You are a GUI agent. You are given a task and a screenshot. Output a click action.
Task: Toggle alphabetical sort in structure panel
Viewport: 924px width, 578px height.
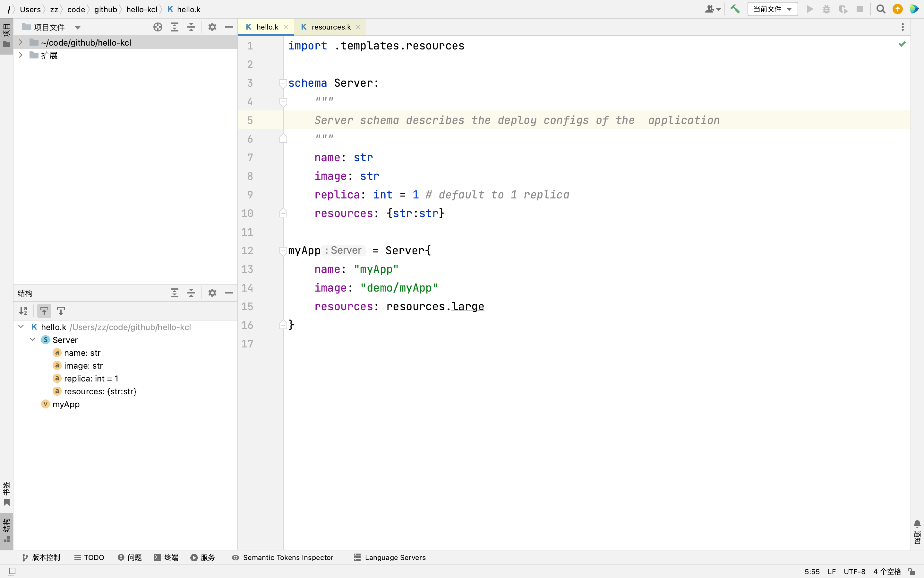pos(23,311)
